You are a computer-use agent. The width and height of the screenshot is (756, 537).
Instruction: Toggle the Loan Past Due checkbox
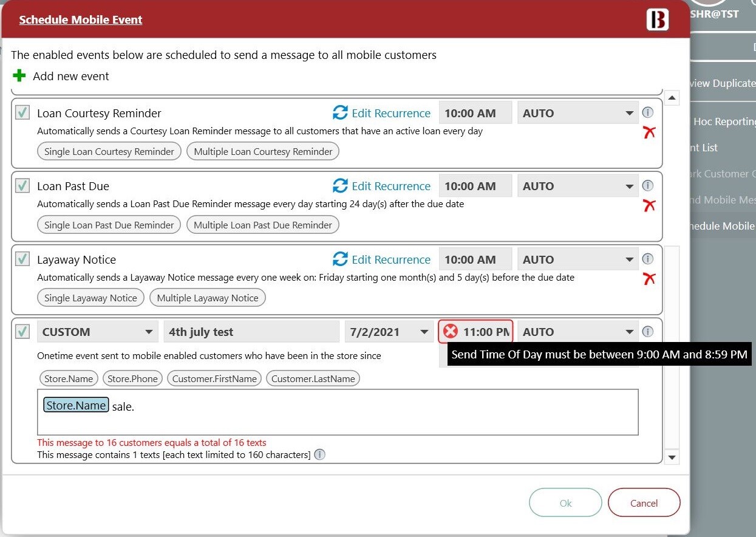click(x=22, y=185)
